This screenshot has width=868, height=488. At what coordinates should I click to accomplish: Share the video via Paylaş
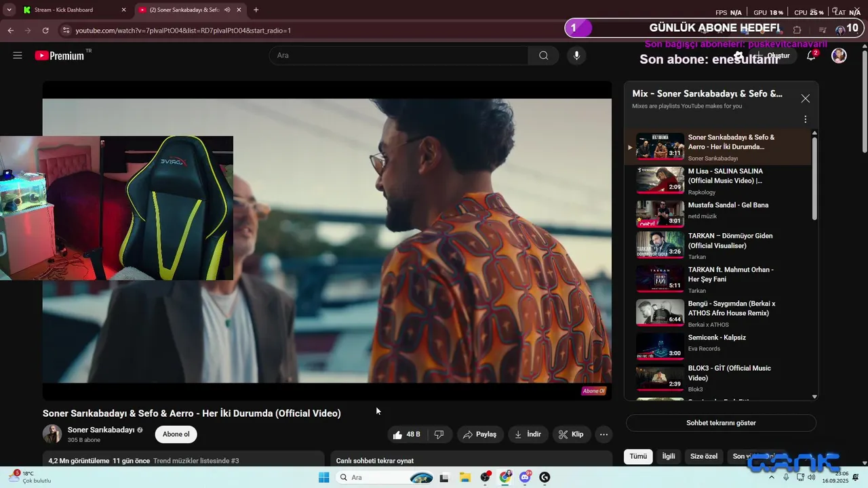click(479, 434)
